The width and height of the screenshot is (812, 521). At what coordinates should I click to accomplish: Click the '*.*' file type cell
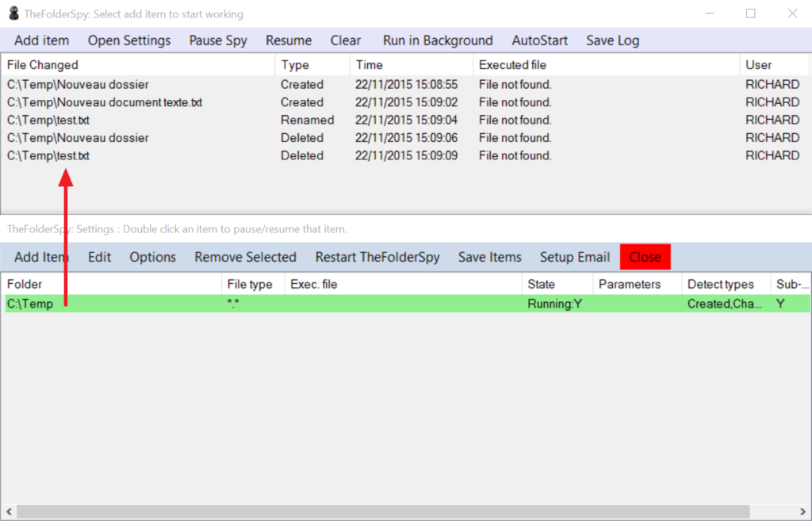pyautogui.click(x=233, y=304)
